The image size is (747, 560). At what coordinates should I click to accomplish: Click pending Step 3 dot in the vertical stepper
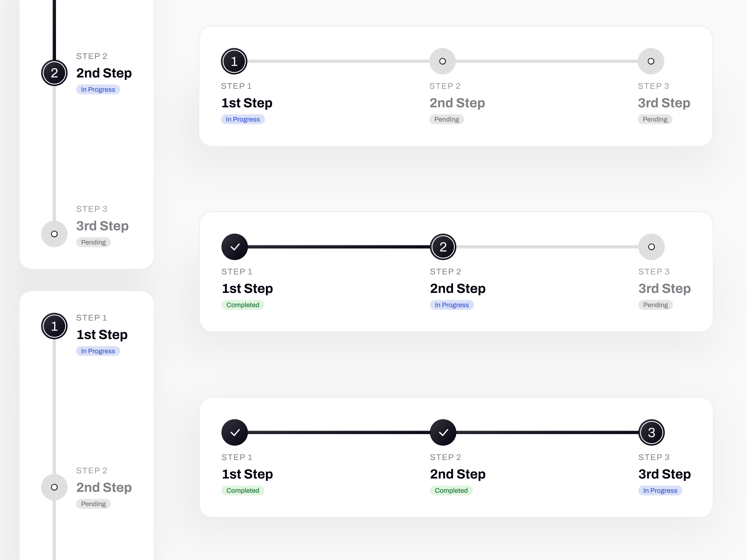[x=54, y=234]
